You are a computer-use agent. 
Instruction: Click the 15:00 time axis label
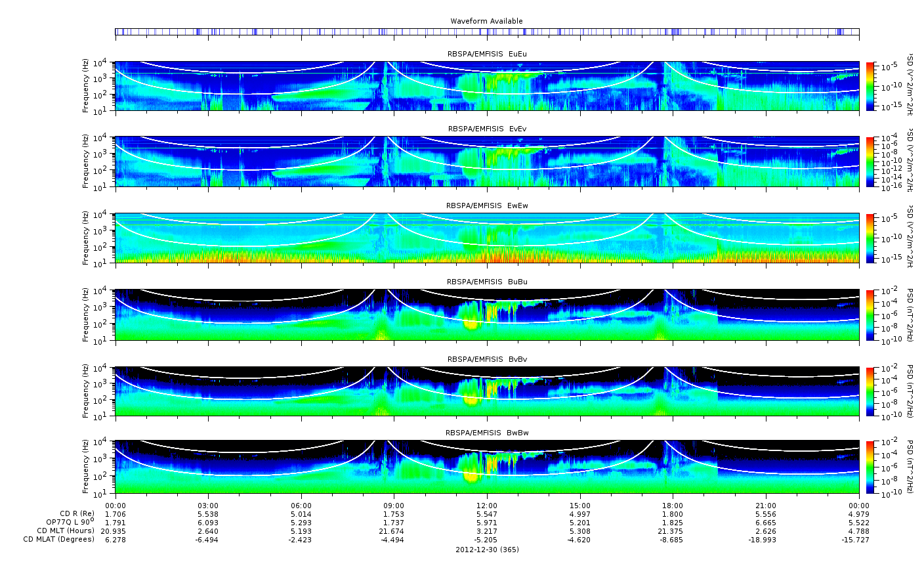point(580,506)
